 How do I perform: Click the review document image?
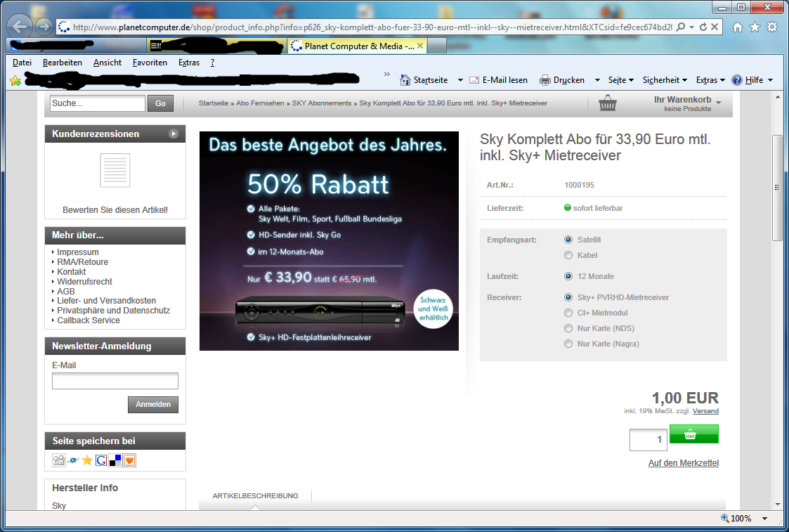[115, 170]
